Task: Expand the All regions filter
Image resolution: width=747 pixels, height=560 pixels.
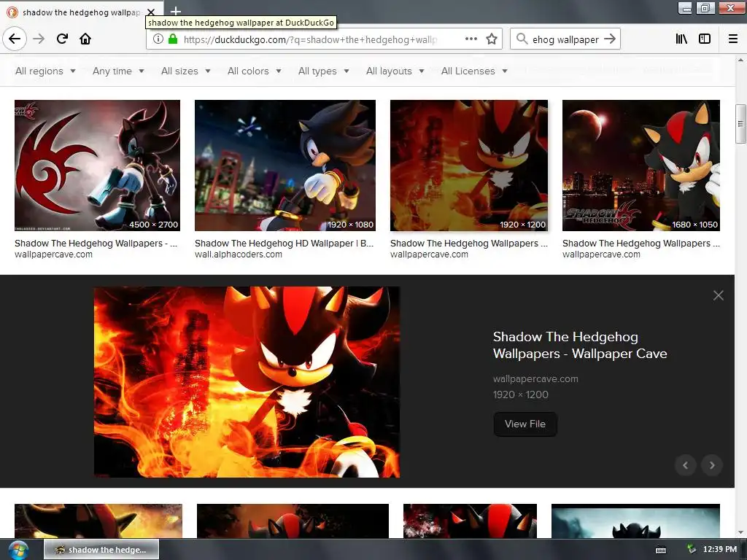Action: (x=45, y=71)
